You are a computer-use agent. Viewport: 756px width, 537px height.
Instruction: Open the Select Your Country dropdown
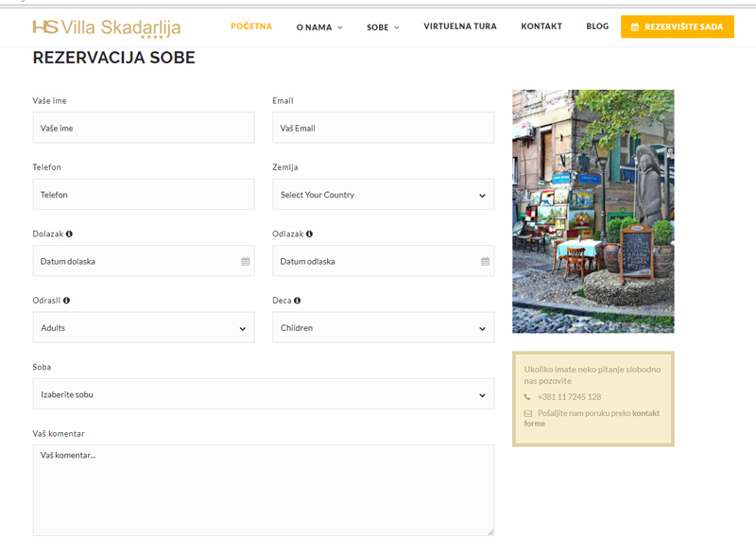click(383, 195)
